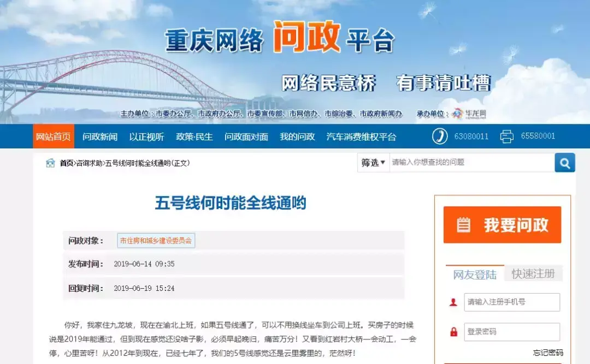Click the 忘记密码 link
590x364 pixels.
547,353
